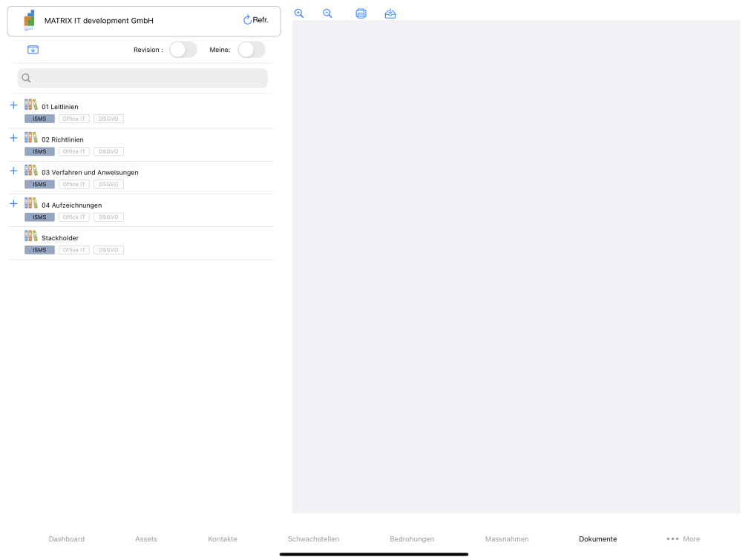Expand the 04 Aufzeichnungen folder
This screenshot has width=748, height=560.
click(x=13, y=204)
